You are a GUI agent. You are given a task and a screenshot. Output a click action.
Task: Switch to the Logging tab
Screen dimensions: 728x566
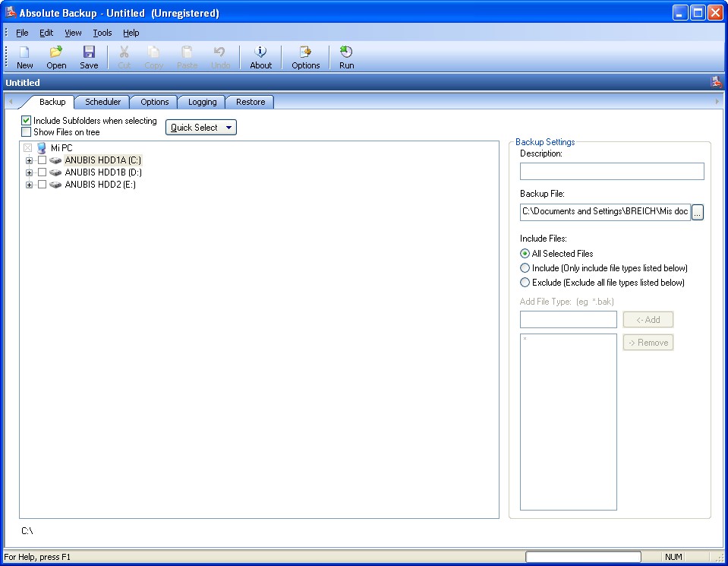click(202, 102)
